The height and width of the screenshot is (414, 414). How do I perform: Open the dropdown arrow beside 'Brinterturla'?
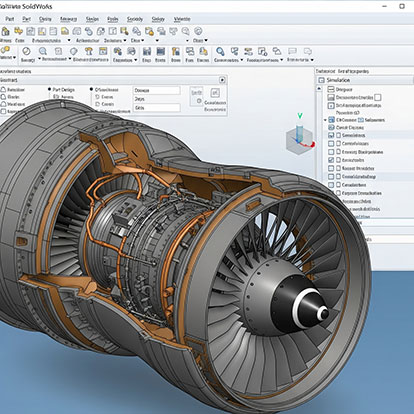312,60
